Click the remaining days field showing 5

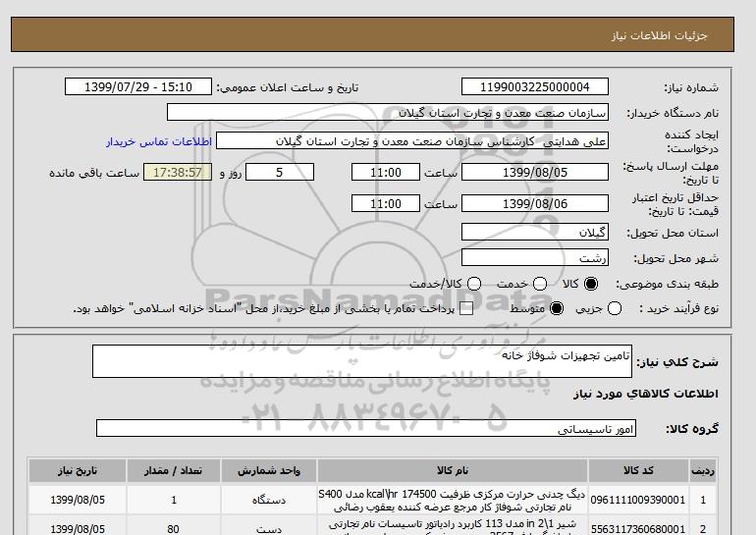point(280,172)
